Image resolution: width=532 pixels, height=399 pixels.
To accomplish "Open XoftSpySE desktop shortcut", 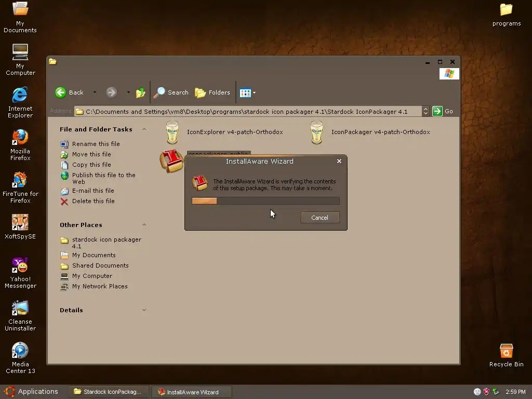I will click(20, 227).
